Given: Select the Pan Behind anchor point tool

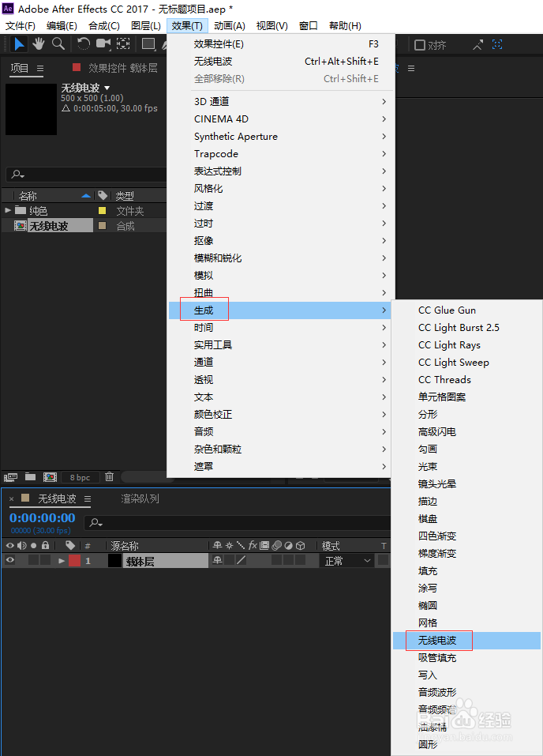Looking at the screenshot, I should pyautogui.click(x=123, y=44).
